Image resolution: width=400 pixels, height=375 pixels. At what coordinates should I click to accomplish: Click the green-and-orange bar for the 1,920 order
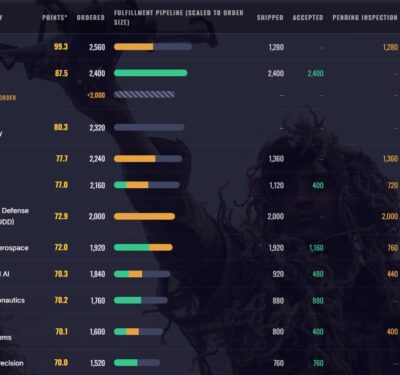click(x=143, y=247)
